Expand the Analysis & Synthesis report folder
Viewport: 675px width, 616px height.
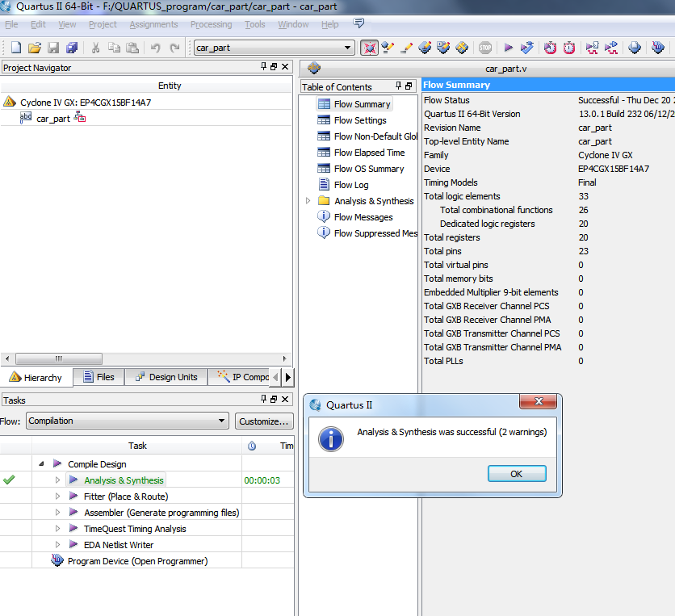pyautogui.click(x=308, y=201)
